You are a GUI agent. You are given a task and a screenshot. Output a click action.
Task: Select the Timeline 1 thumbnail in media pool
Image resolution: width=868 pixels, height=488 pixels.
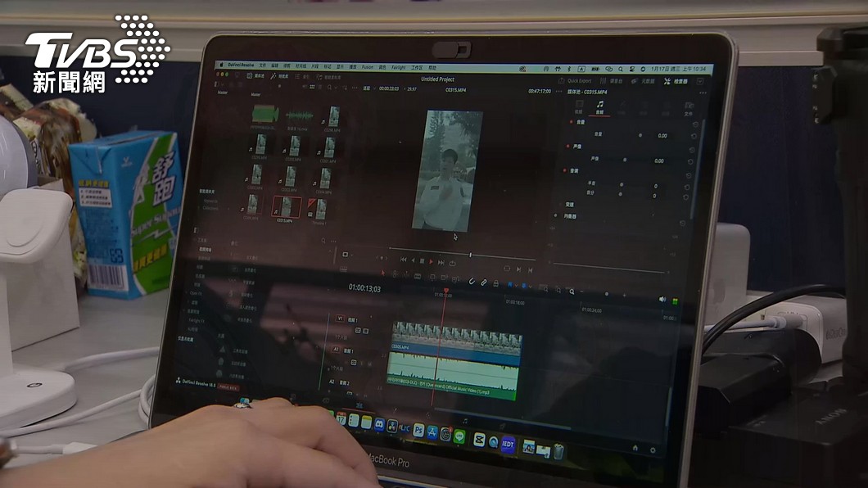[319, 210]
